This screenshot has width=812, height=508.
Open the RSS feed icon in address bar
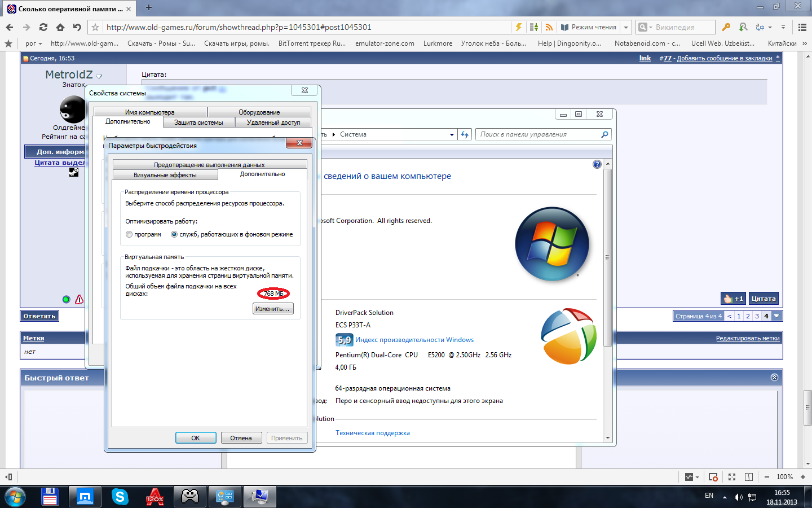click(549, 27)
